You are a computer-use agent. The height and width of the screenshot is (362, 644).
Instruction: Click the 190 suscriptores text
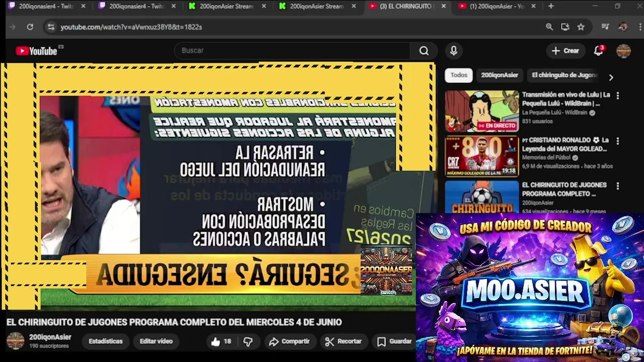pos(49,346)
